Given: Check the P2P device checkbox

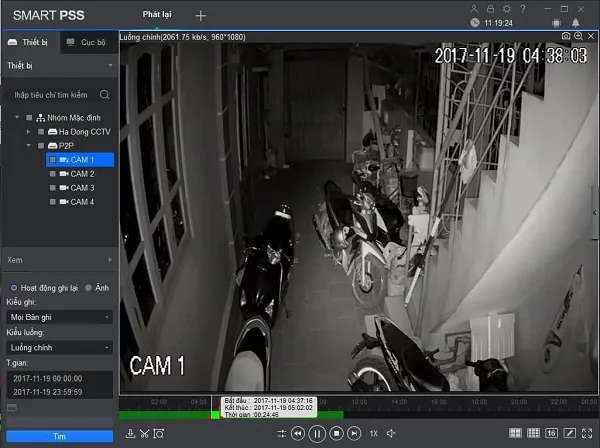Looking at the screenshot, I should (x=41, y=145).
